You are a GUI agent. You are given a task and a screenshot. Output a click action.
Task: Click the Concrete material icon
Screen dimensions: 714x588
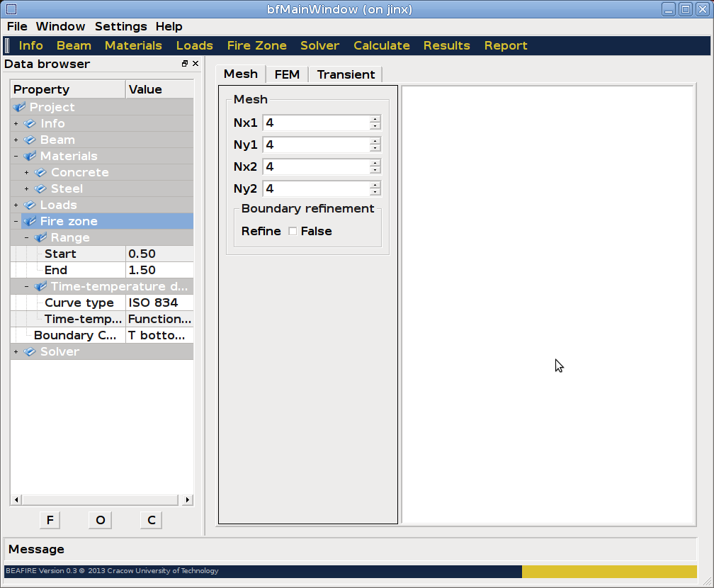pyautogui.click(x=40, y=173)
